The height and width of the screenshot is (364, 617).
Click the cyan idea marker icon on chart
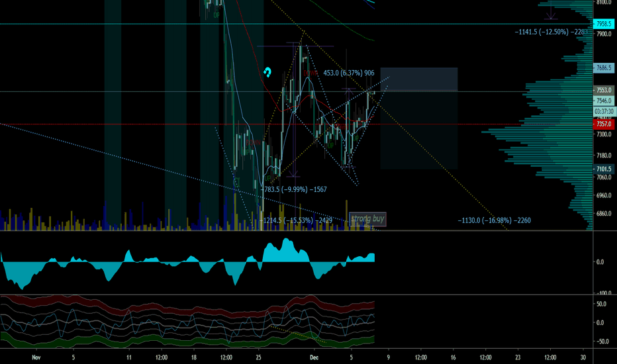pos(267,72)
